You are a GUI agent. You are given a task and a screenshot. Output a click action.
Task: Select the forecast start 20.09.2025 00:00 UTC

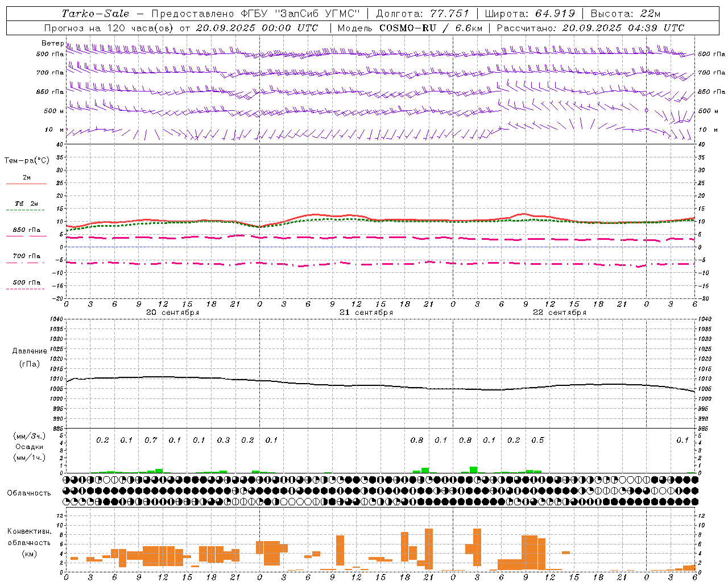tap(257, 28)
